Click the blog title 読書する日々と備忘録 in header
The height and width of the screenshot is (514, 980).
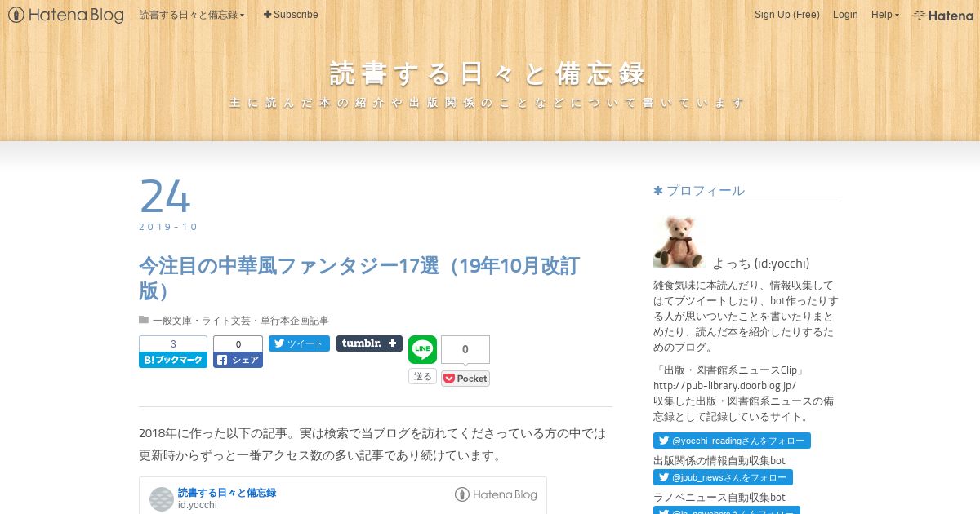coord(488,73)
